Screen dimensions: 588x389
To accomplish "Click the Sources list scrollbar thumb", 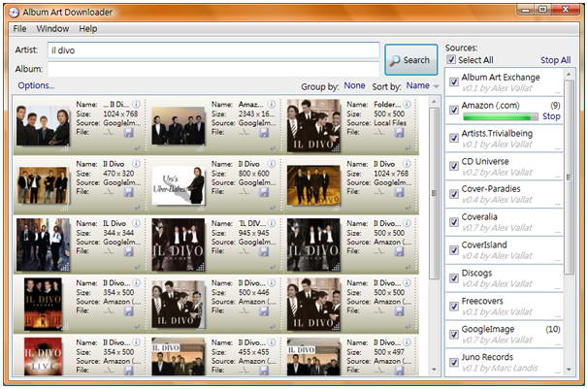I will pos(569,177).
